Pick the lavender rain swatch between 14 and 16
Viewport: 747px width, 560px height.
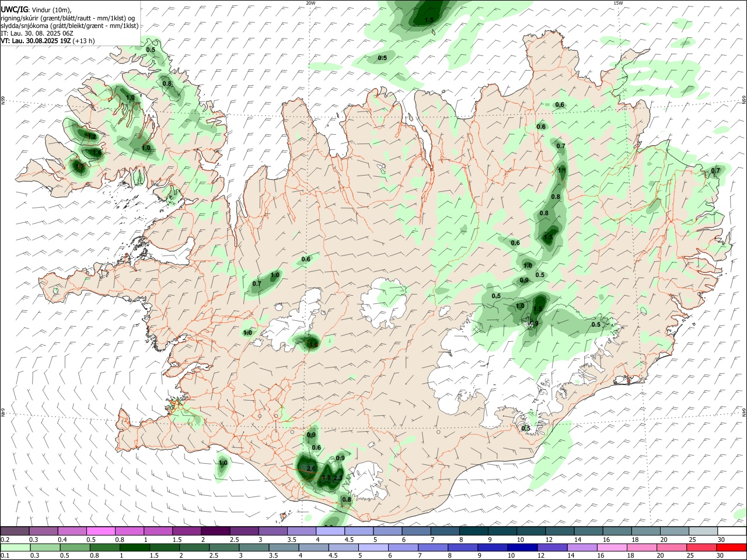[582, 548]
